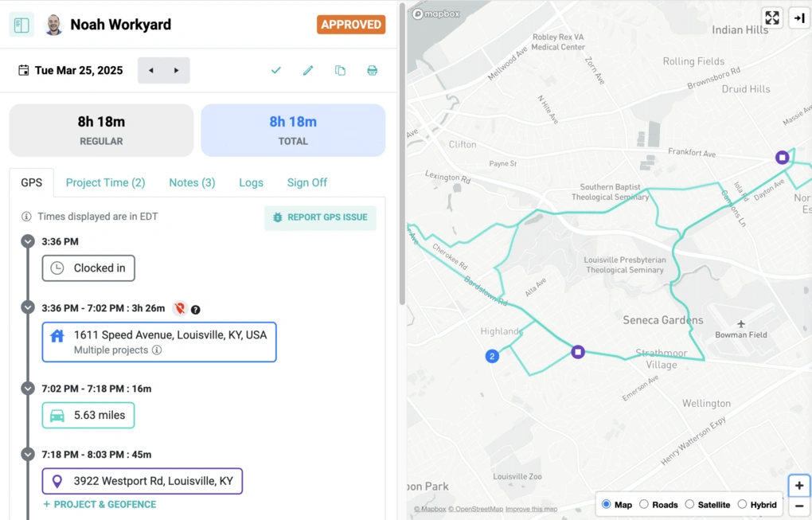This screenshot has width=812, height=520.
Task: Click the copy timesheet icon
Action: coord(340,70)
